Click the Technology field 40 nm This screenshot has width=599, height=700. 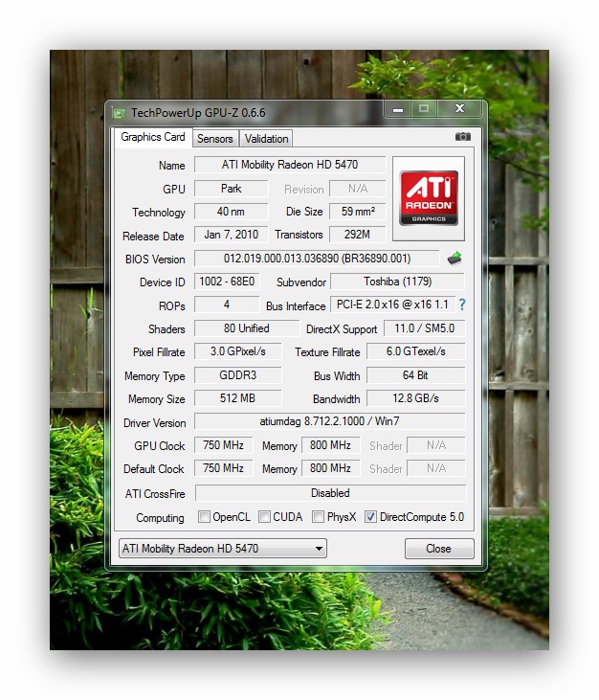click(231, 212)
